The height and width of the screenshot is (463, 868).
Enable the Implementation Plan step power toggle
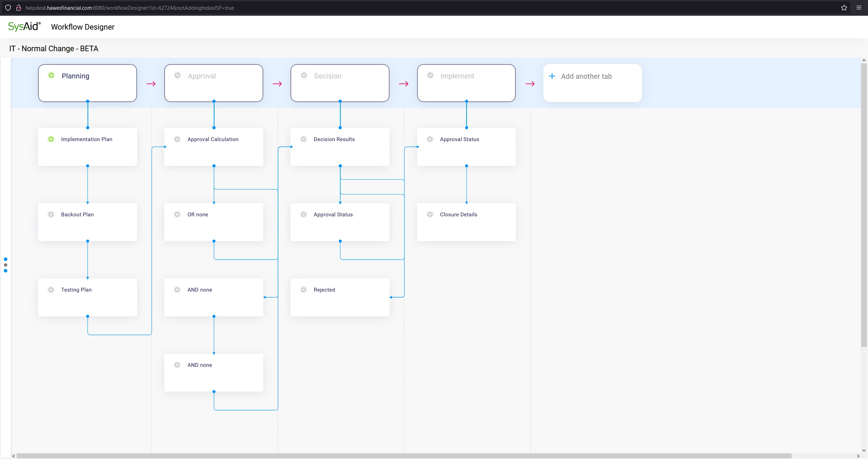(x=51, y=139)
